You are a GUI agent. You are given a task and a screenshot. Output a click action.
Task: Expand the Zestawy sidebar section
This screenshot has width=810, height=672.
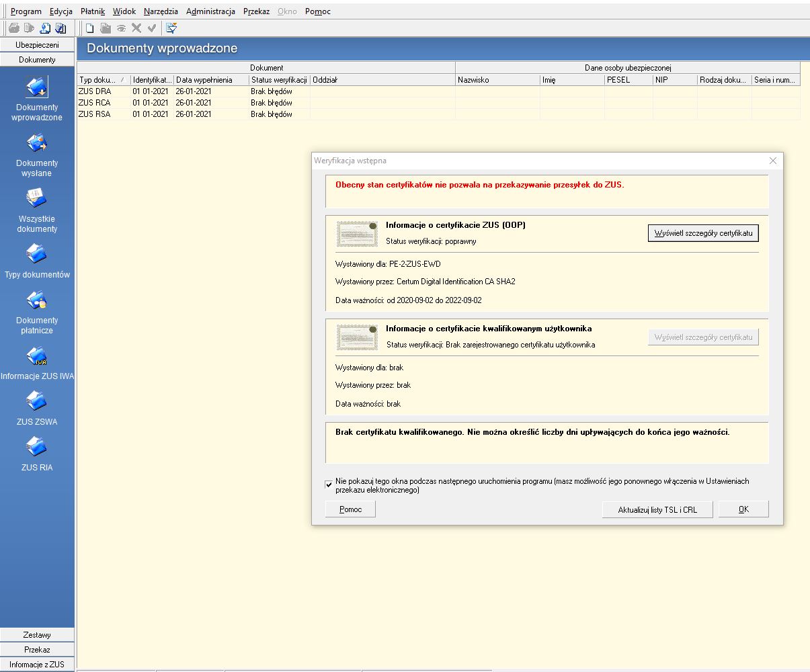point(37,635)
